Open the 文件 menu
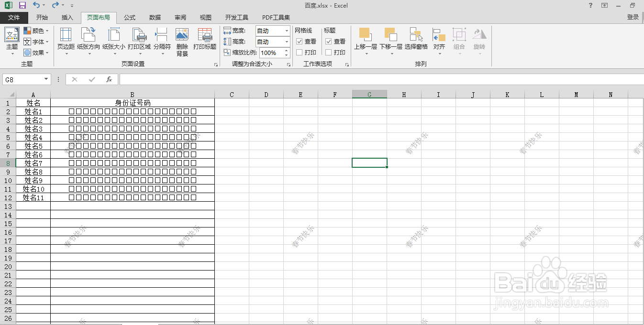644x325 pixels. (x=14, y=17)
